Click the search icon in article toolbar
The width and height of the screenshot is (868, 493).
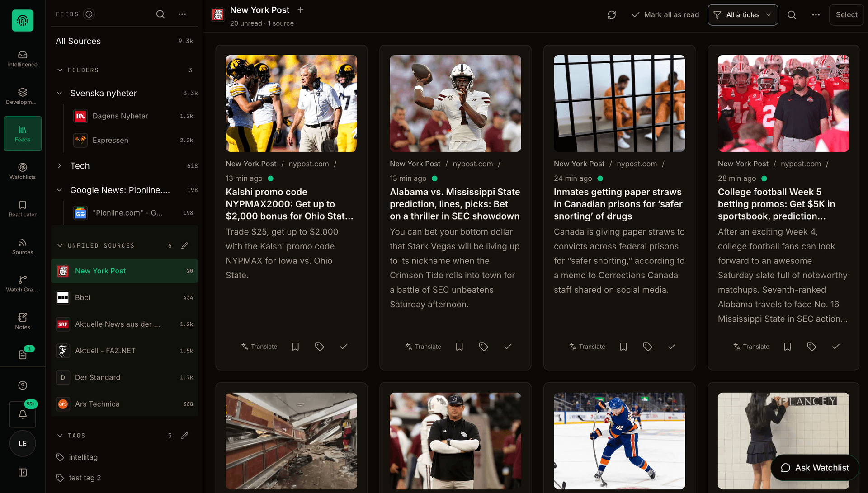pos(792,15)
